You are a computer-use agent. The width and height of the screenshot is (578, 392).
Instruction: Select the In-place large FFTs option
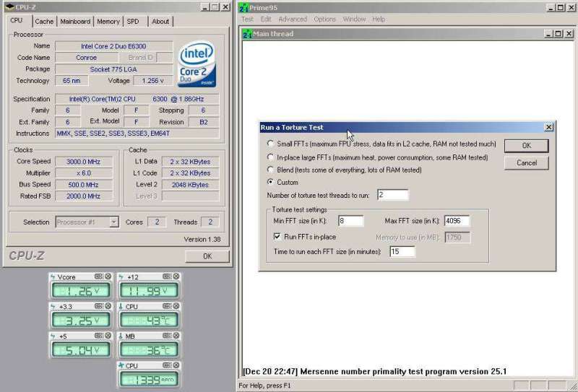click(270, 157)
